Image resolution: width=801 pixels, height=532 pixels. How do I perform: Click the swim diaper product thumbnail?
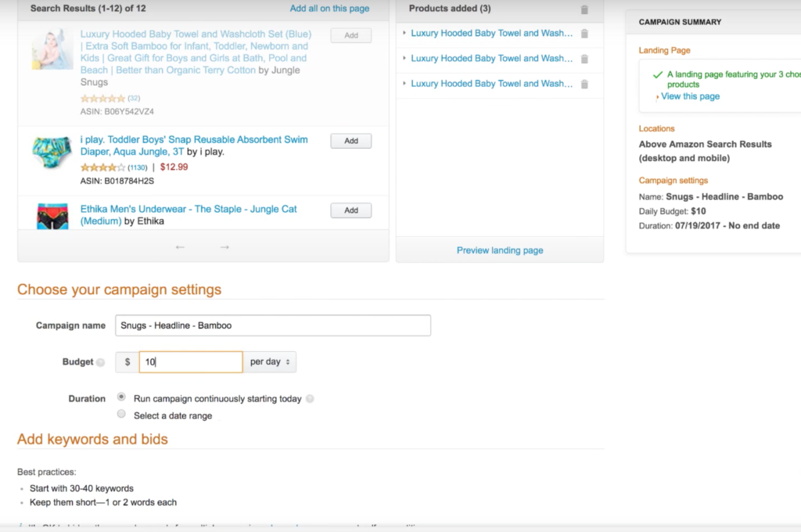pyautogui.click(x=52, y=153)
